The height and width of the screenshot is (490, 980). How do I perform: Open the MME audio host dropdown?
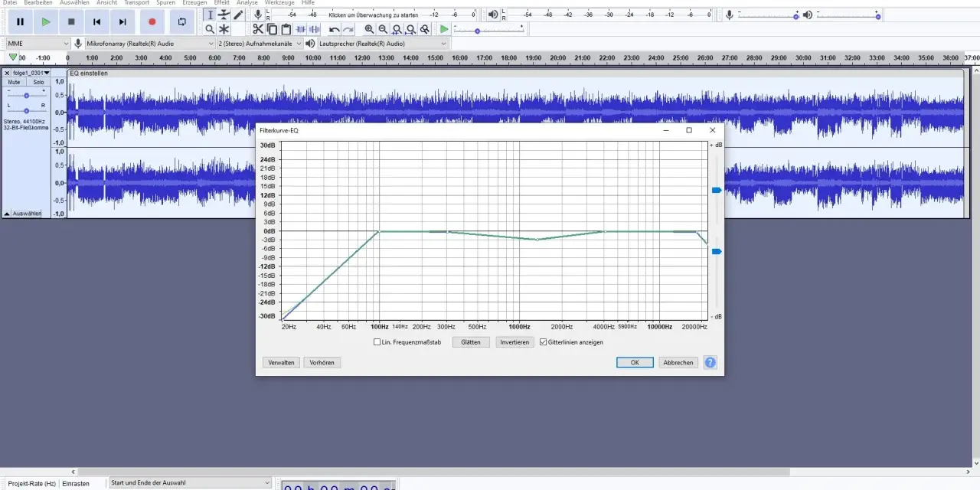coord(38,44)
